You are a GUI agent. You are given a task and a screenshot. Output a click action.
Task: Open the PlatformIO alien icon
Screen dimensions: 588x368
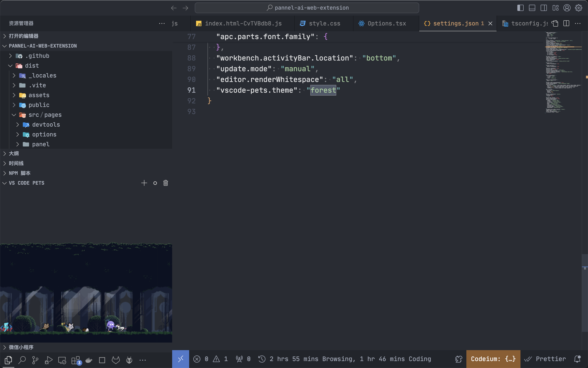(x=129, y=360)
